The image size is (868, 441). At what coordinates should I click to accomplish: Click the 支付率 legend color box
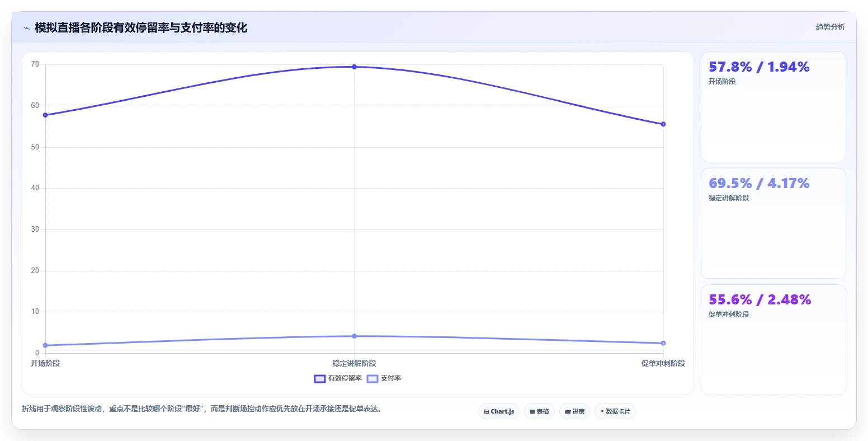(372, 379)
